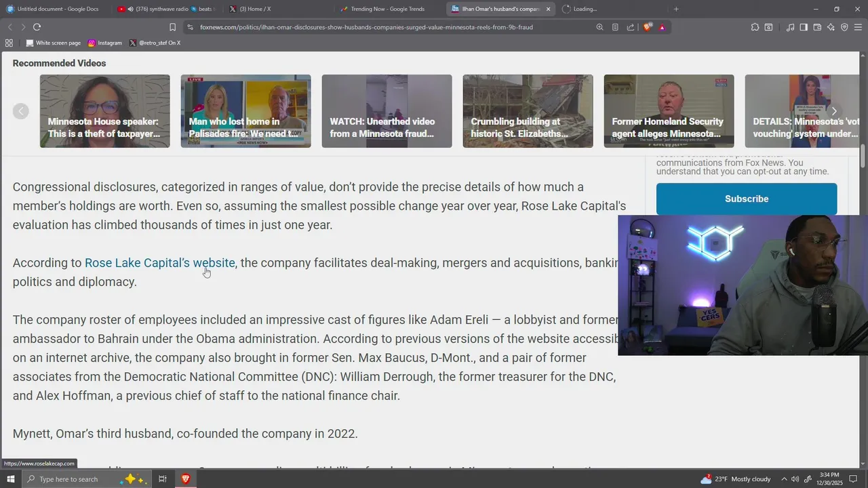This screenshot has width=868, height=488.
Task: Open the @retro_stef On X bookmark
Action: point(155,43)
